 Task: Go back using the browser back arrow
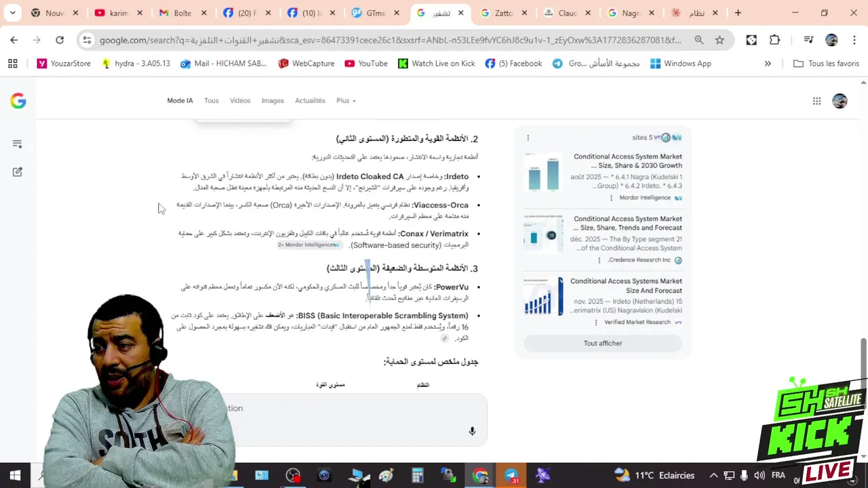tap(14, 40)
